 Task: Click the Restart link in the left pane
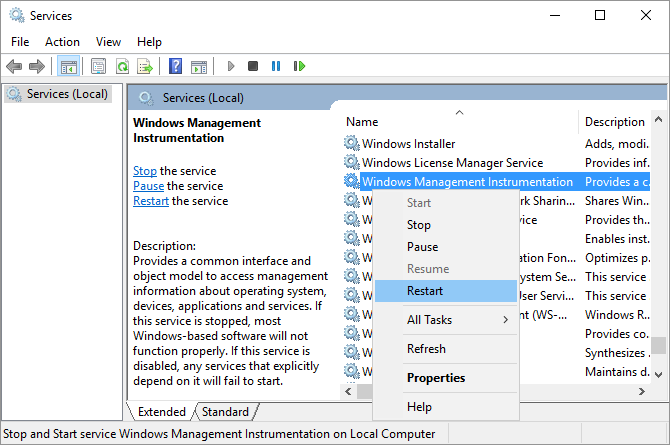[151, 201]
